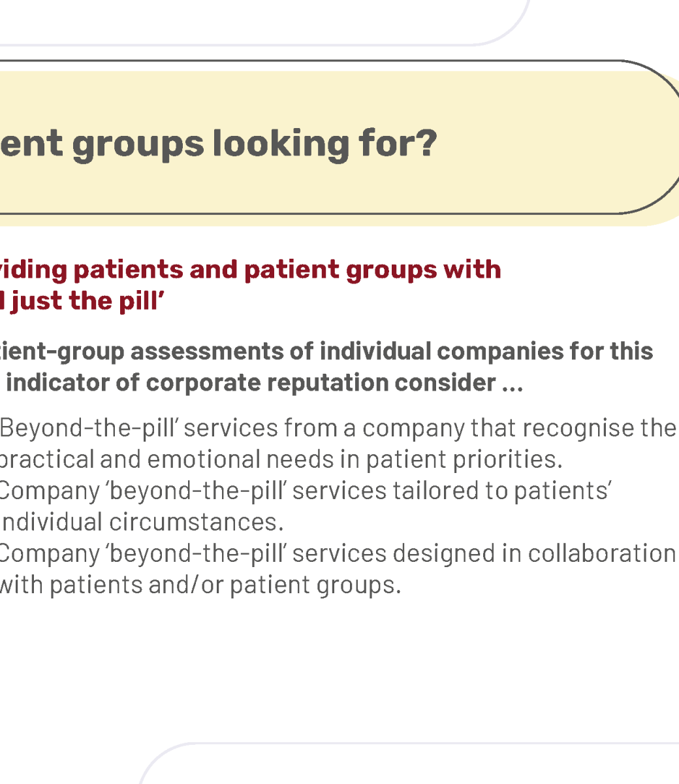Select the line 'practical and emotional needs in patient priorities.'
Screen dimensions: 679x784
[281, 459]
